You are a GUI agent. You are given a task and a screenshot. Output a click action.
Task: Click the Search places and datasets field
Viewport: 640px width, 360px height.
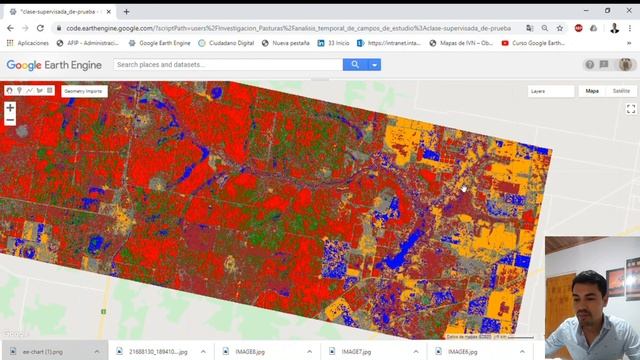(228, 64)
